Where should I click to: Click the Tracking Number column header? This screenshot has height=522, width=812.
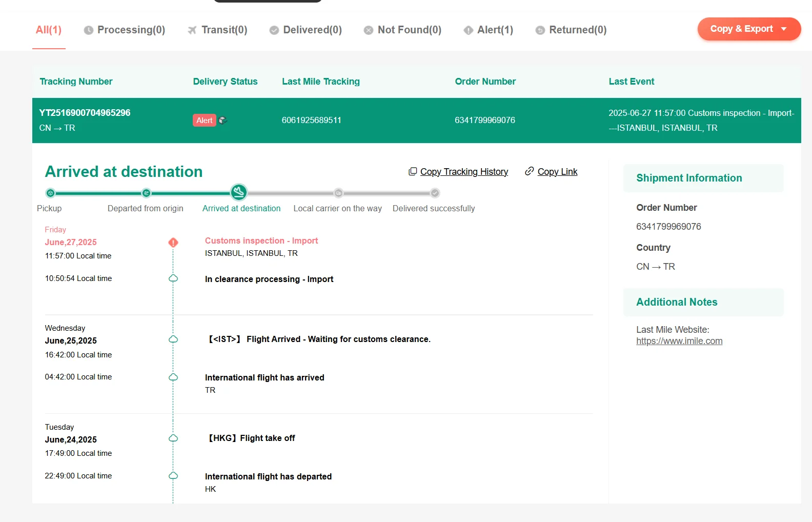[x=76, y=82]
